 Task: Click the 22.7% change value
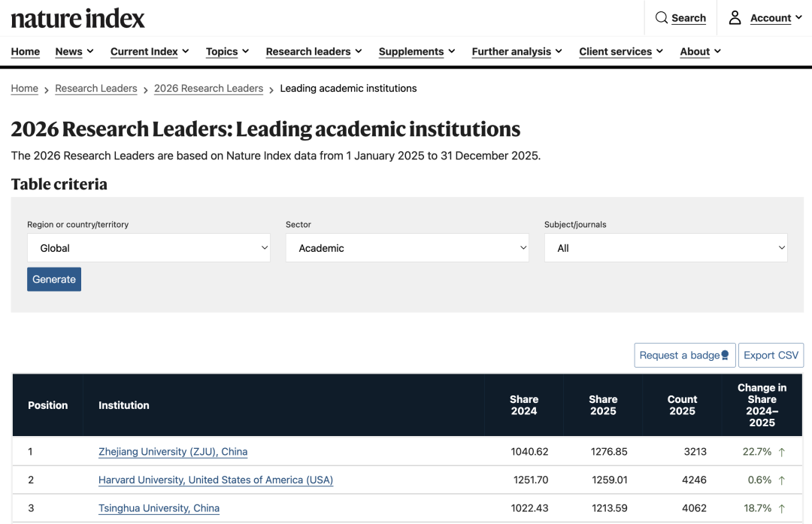(756, 452)
